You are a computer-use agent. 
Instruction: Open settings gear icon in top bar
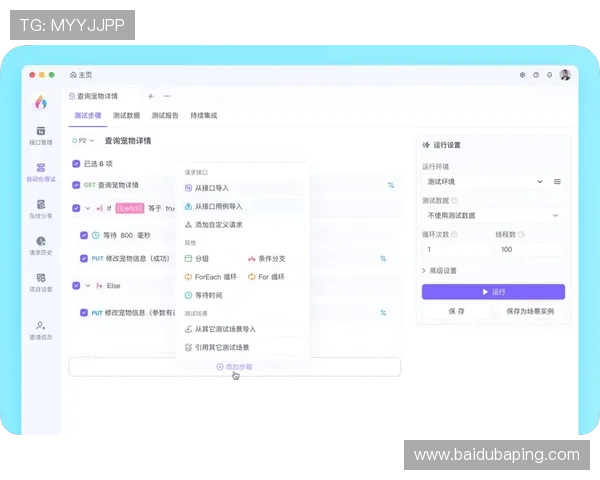point(522,75)
